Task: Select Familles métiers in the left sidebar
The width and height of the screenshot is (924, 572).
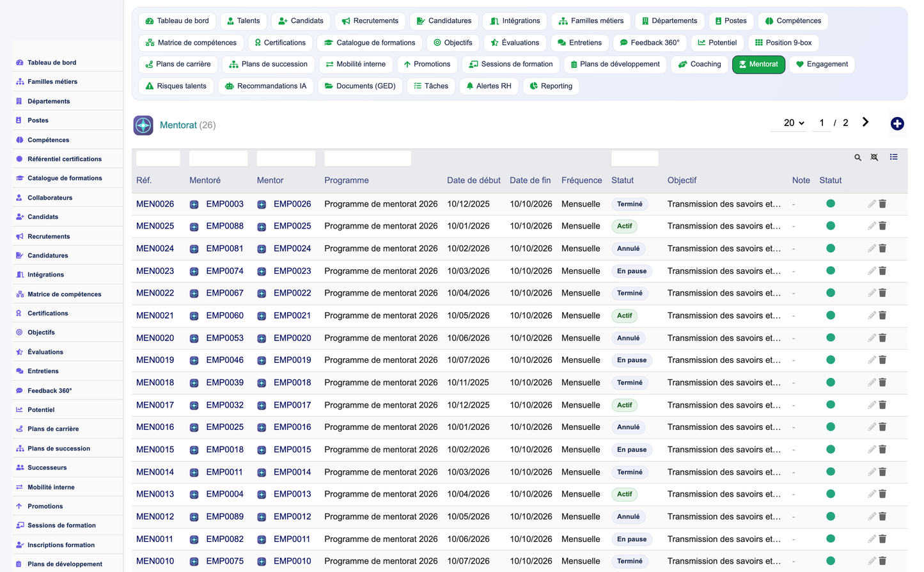Action: point(52,81)
